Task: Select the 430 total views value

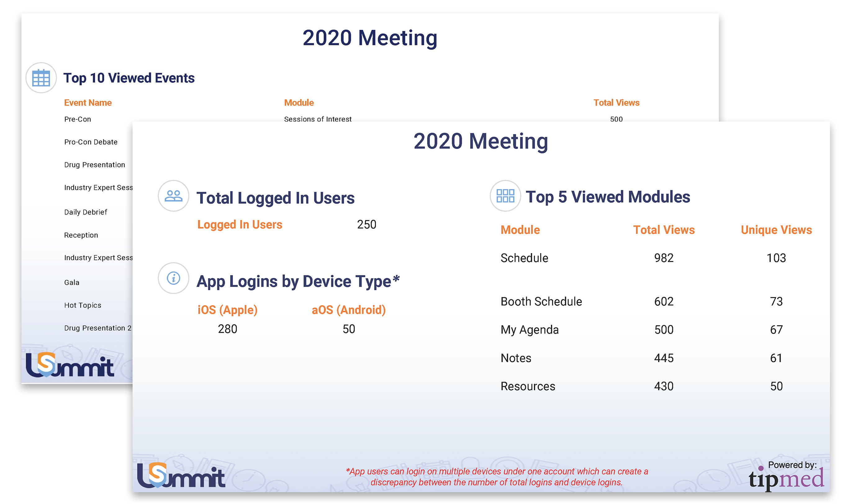Action: [x=664, y=386]
